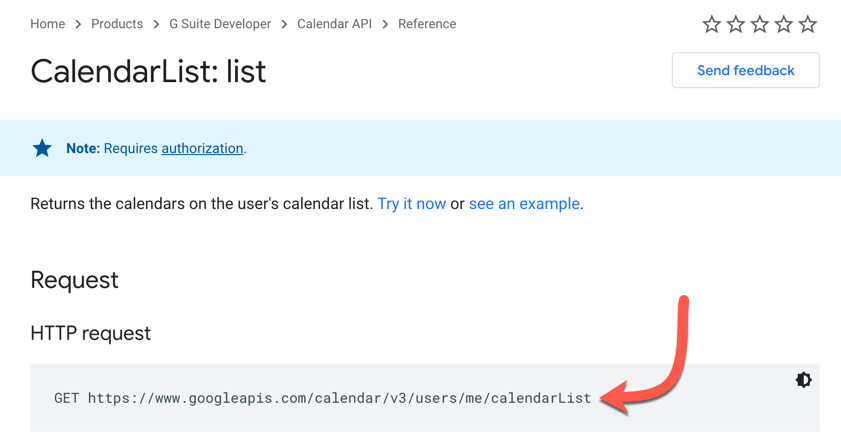Go to Home breadcrumb

tap(48, 24)
